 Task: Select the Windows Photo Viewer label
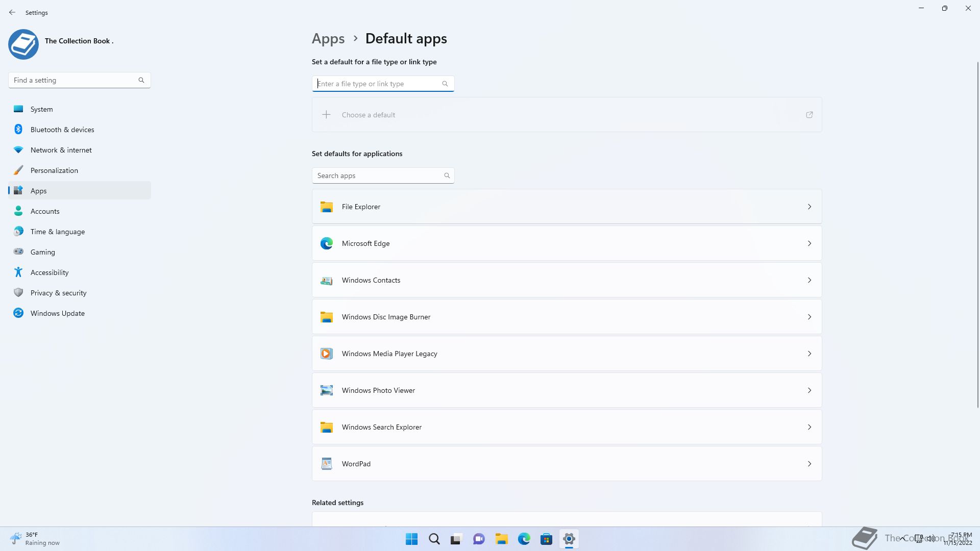pos(378,390)
